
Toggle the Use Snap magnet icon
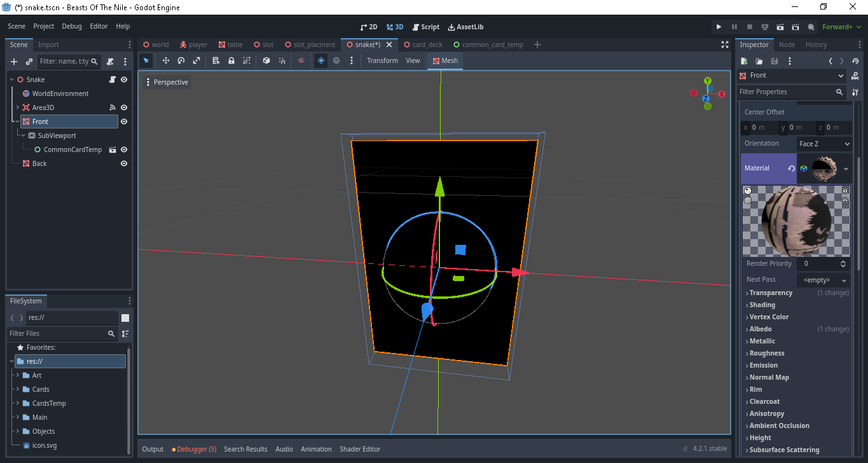point(282,60)
